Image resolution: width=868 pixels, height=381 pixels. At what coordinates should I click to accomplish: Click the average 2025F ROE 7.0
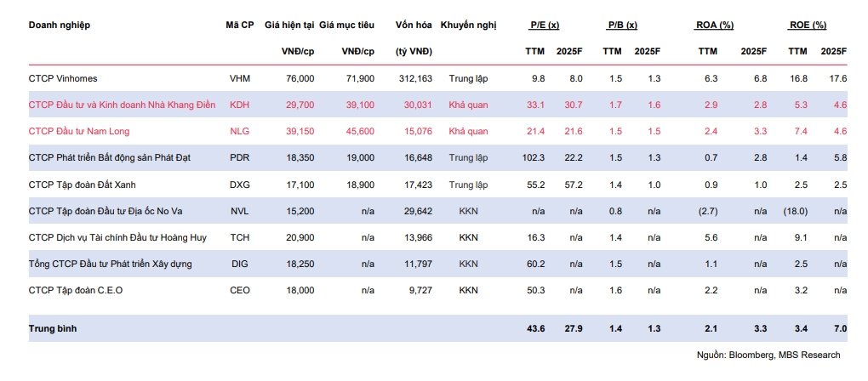point(841,328)
